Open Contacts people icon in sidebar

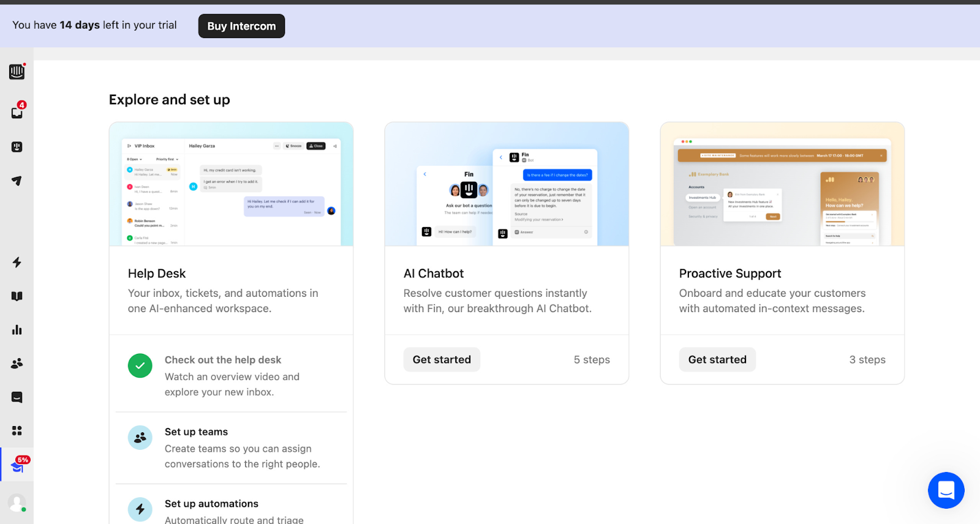(x=17, y=364)
